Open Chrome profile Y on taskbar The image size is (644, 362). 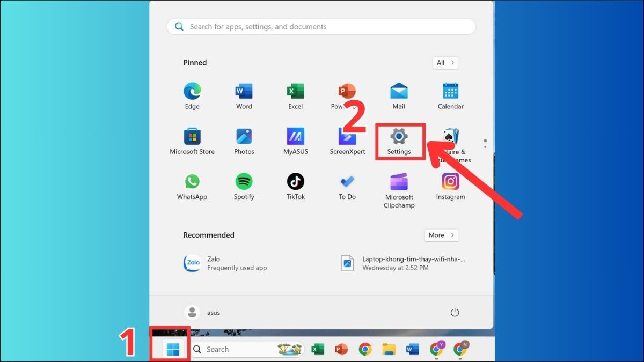(x=436, y=350)
